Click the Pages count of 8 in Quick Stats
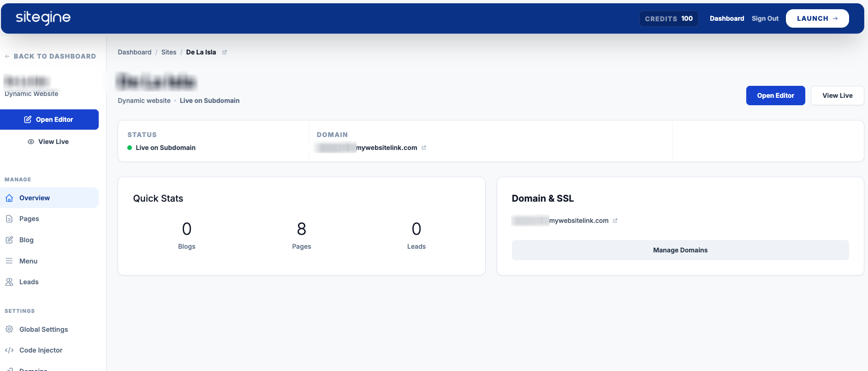 [x=302, y=229]
